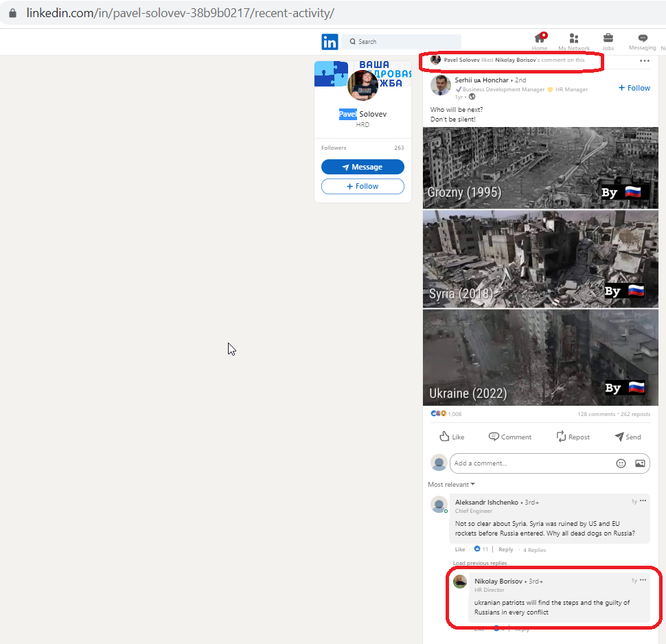666x644 pixels.
Task: Follow Pavel Solovev from sidebar card
Action: click(363, 187)
